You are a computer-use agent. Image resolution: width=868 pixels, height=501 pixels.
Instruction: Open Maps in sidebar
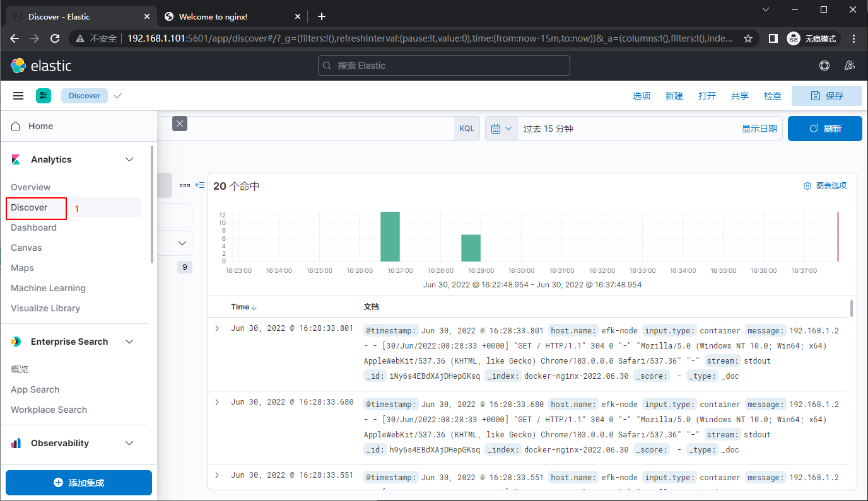coord(22,268)
